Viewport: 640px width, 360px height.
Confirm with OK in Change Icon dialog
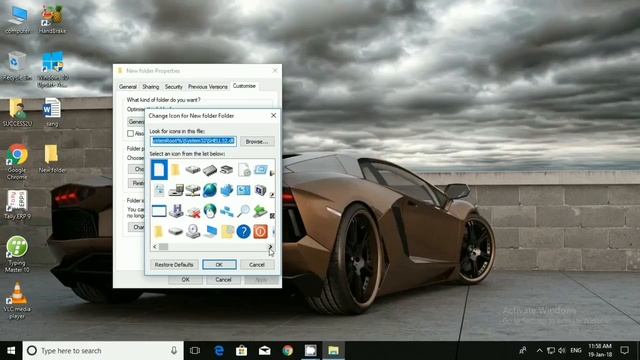[219, 264]
